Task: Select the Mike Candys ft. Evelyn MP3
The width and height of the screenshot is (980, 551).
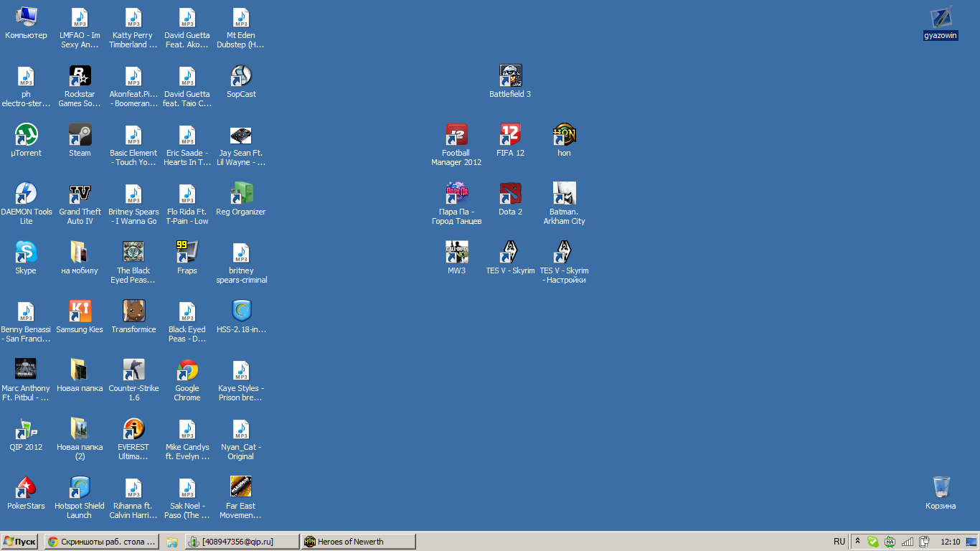Action: [x=187, y=439]
